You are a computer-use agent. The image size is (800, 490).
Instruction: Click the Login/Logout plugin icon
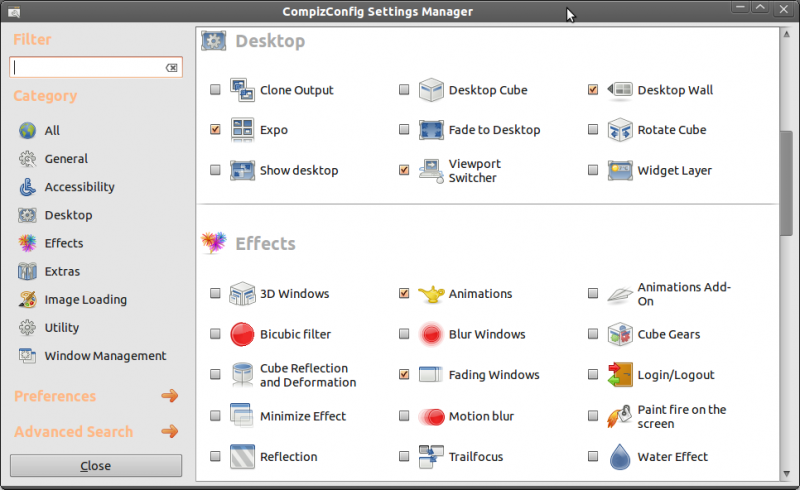coord(620,375)
